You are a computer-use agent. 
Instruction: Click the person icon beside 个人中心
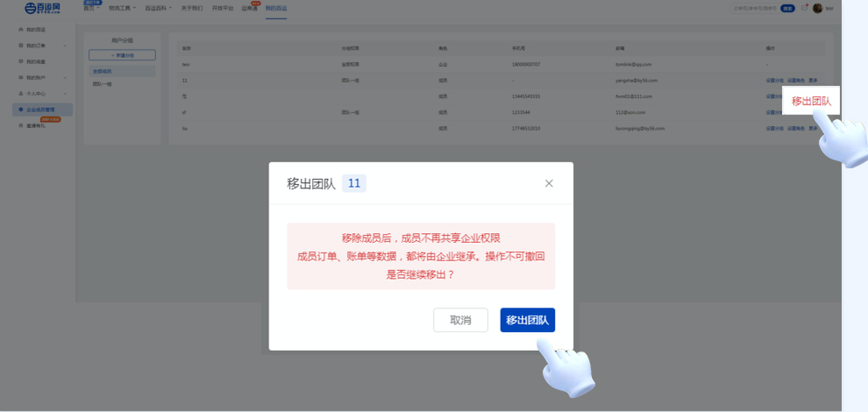(19, 93)
